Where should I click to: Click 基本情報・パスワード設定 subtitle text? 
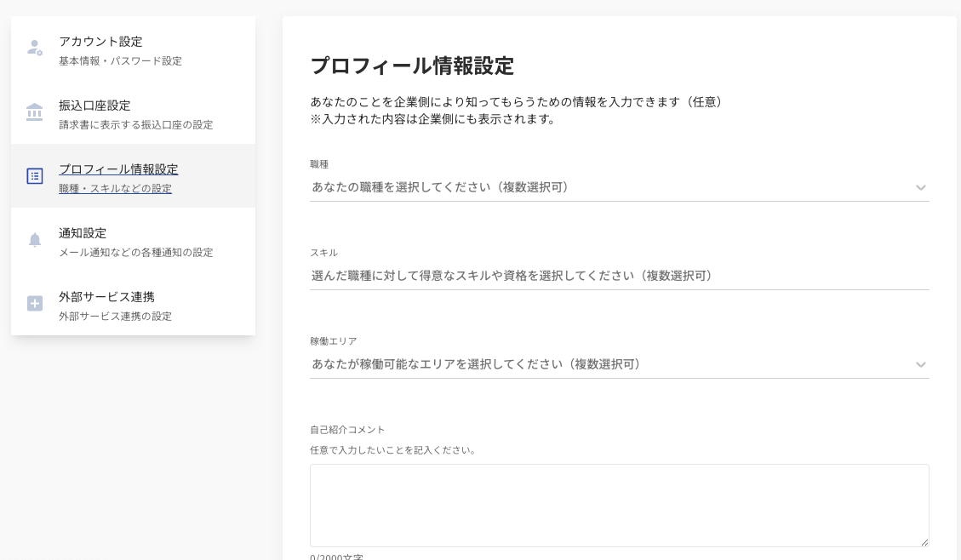(120, 61)
